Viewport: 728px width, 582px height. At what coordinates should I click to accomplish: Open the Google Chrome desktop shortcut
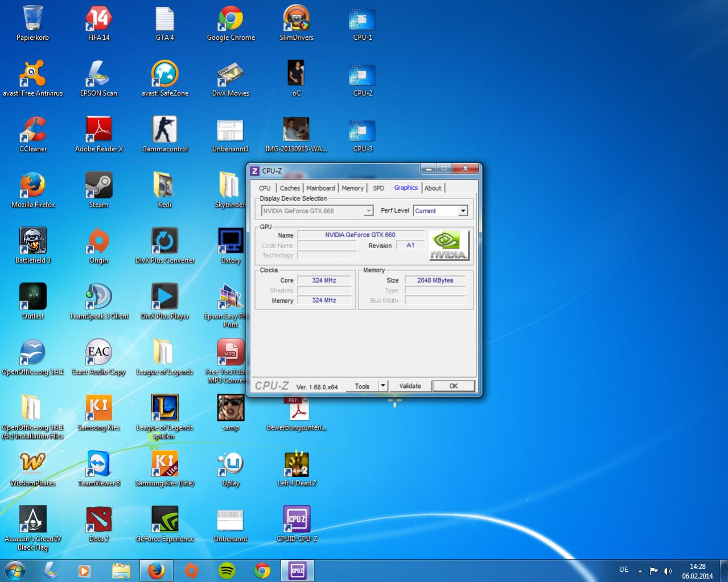(231, 23)
